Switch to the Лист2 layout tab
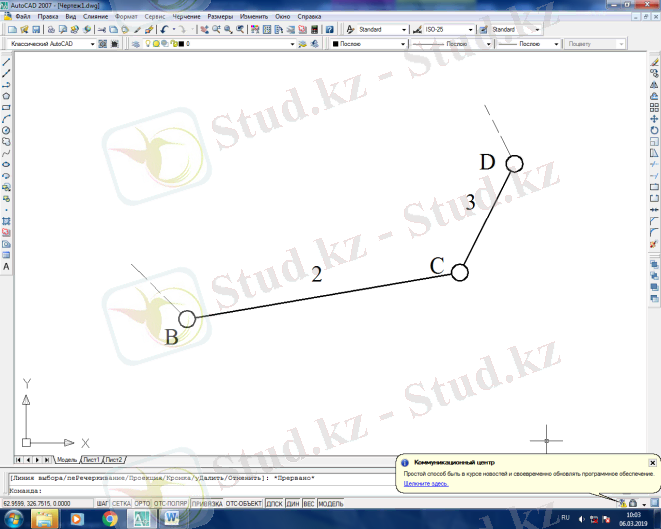This screenshot has width=661, height=529. click(x=114, y=459)
